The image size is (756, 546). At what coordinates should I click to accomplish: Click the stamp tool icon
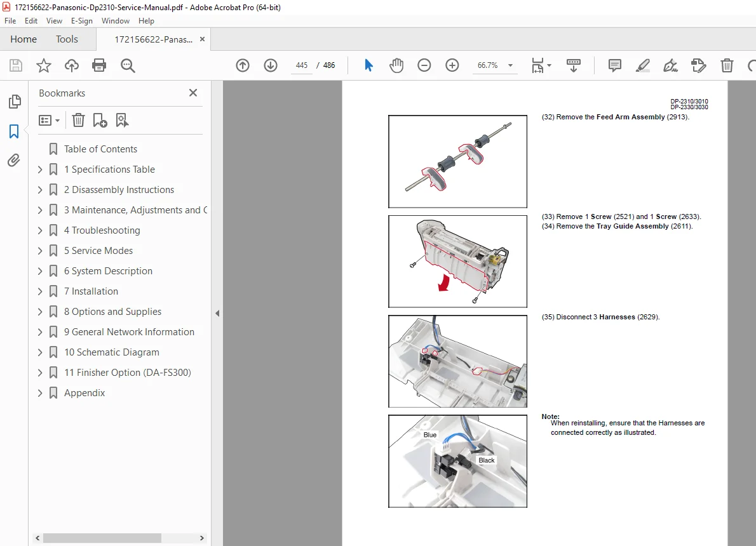coord(699,65)
